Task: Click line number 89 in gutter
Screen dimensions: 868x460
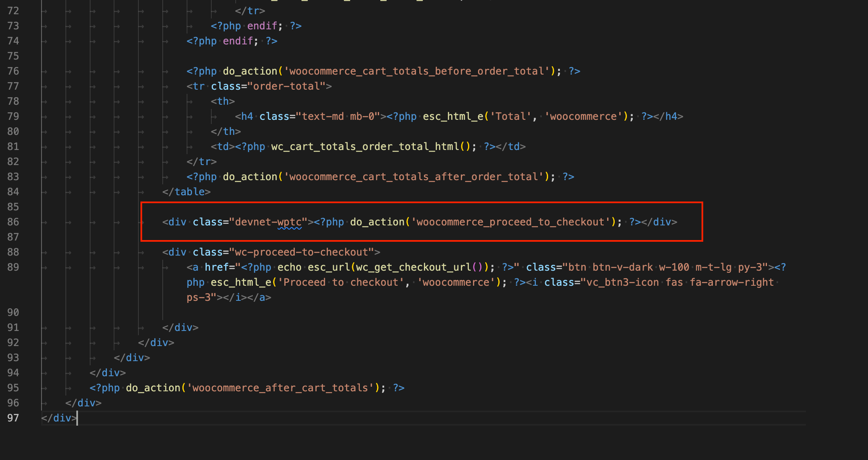Action: tap(13, 267)
